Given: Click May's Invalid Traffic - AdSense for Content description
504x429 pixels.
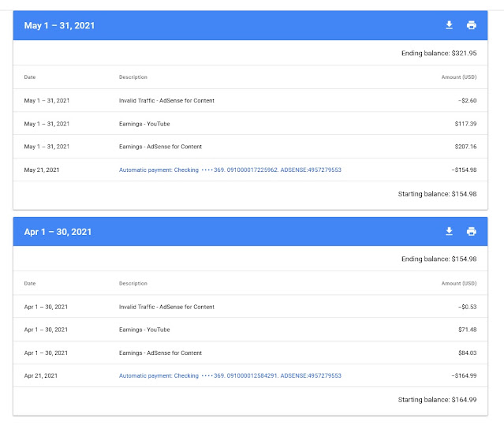Looking at the screenshot, I should coord(166,101).
